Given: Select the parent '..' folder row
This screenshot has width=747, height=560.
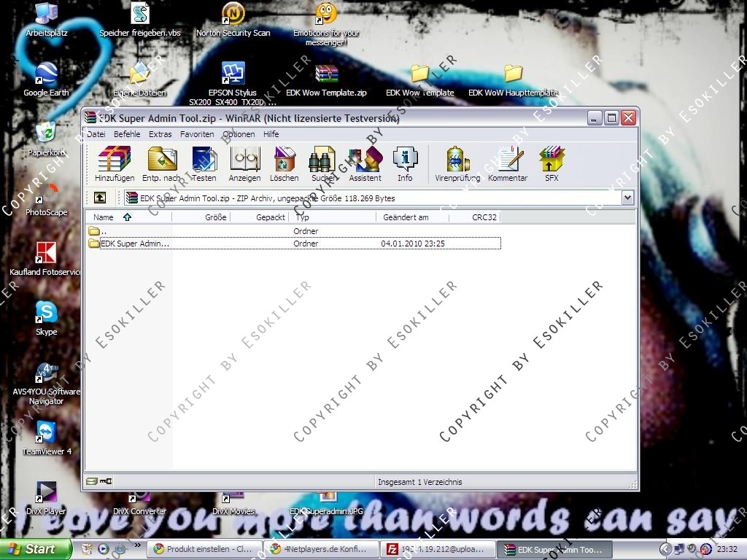Looking at the screenshot, I should pyautogui.click(x=293, y=231).
